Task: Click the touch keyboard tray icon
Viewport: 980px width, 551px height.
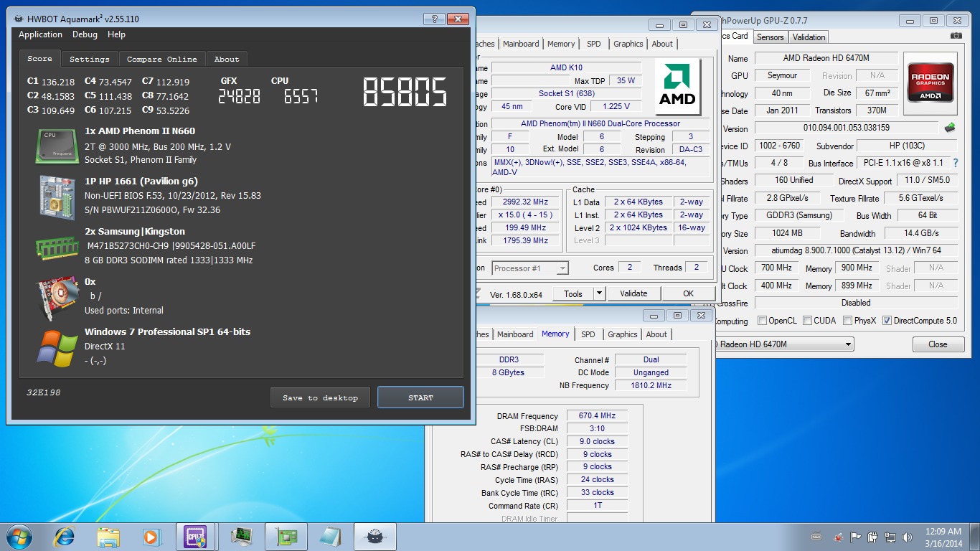Action: [x=816, y=537]
